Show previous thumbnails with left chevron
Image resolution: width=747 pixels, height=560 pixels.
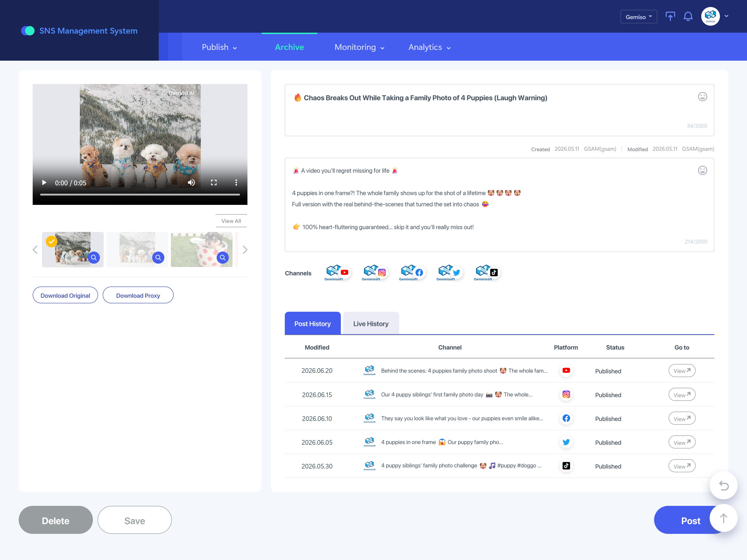pyautogui.click(x=35, y=250)
